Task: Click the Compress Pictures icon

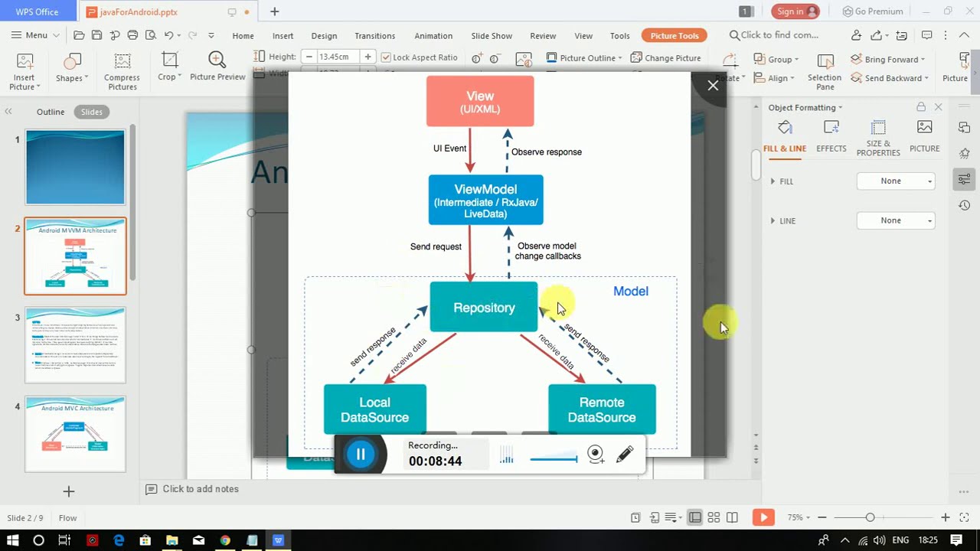Action: click(x=122, y=62)
